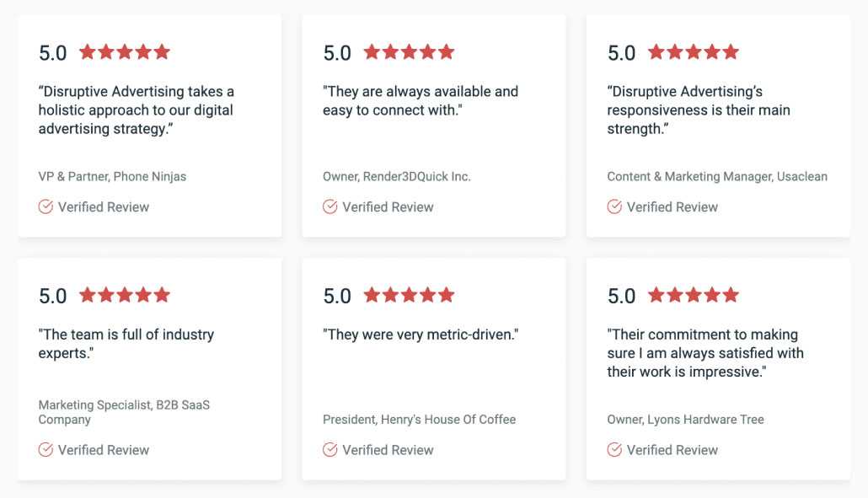Screen dimensions: 868x498
Task: Click the verified checkmark icon in Henry's House review
Action: point(330,450)
